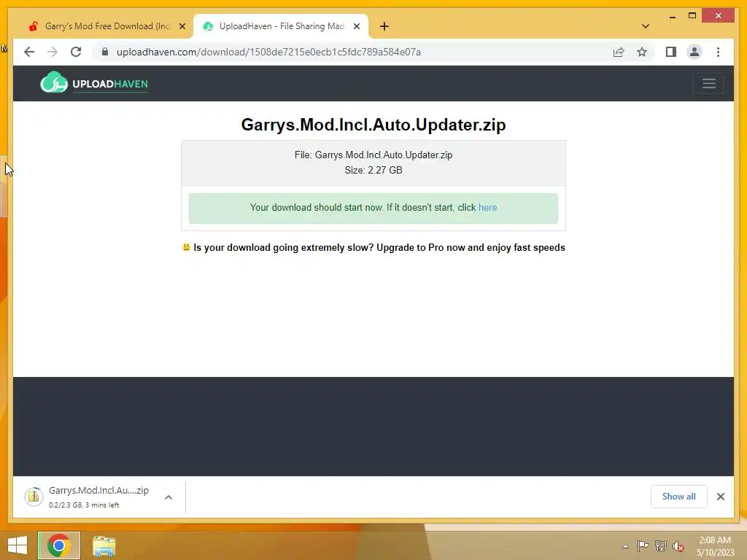Minimize the Chrome window
The image size is (747, 560).
coord(672,16)
